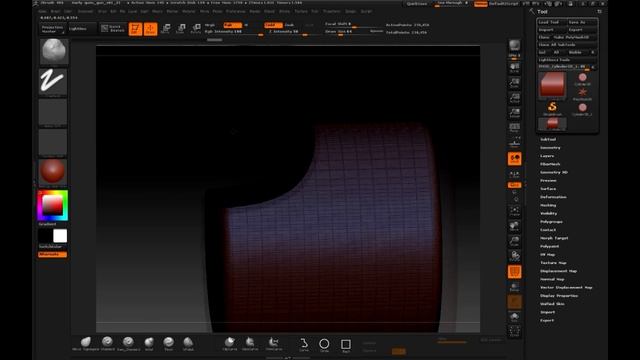Toggle Draw mode button
This screenshot has width=640, height=360.
coord(150,29)
